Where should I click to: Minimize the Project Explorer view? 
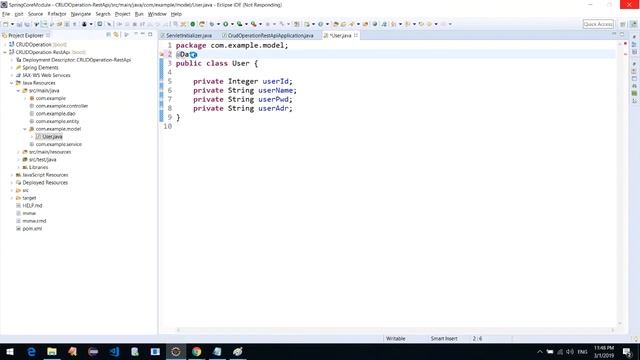142,35
